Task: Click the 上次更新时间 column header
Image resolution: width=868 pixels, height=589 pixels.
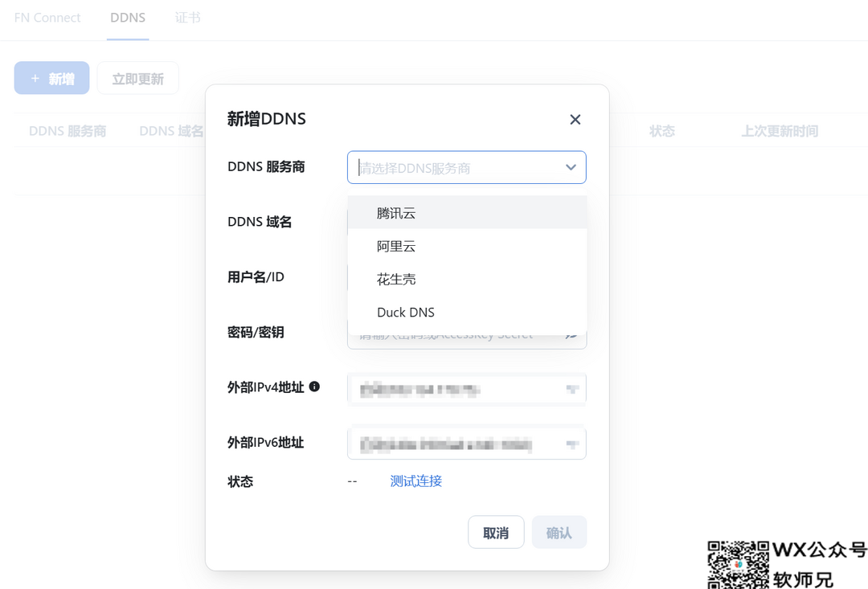Action: [780, 131]
